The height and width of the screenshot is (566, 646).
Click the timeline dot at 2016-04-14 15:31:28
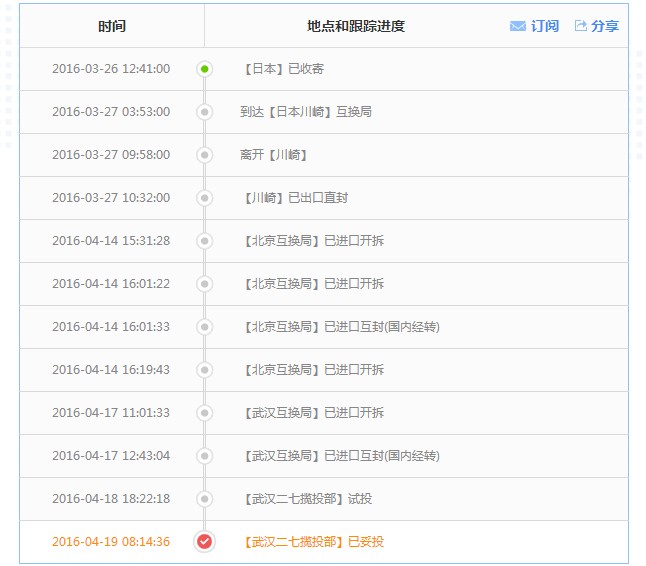click(x=204, y=241)
